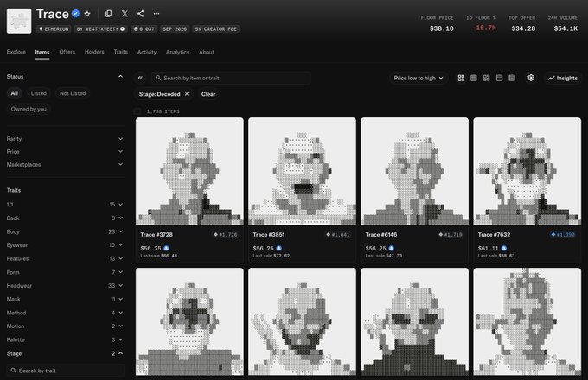Expand the Motion trait group

(65, 326)
